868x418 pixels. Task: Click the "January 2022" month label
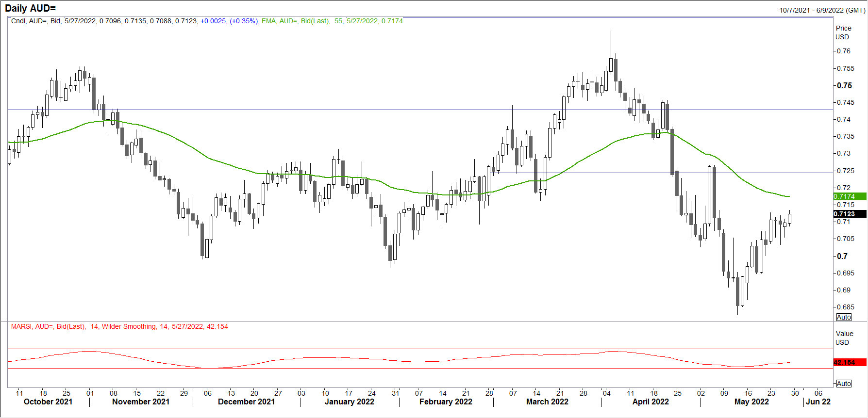350,402
